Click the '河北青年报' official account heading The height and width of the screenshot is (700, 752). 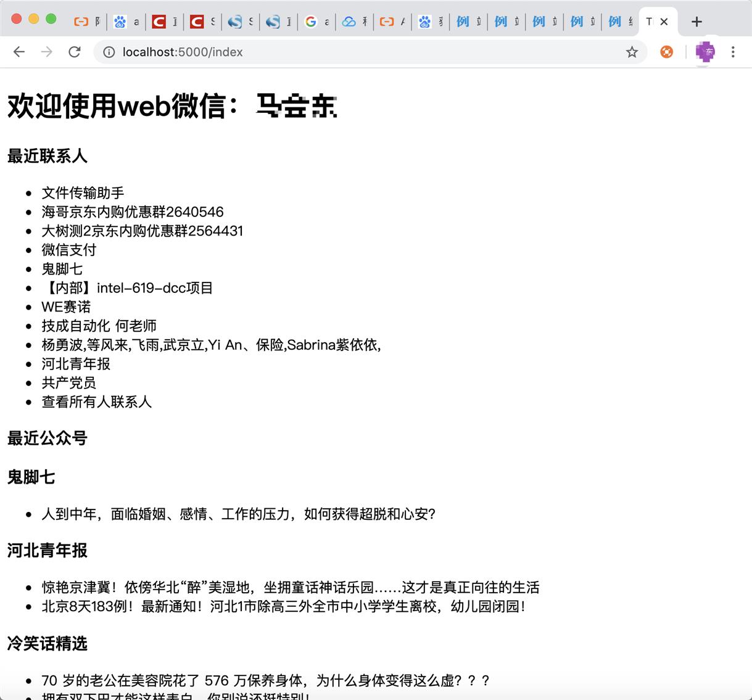pos(48,550)
